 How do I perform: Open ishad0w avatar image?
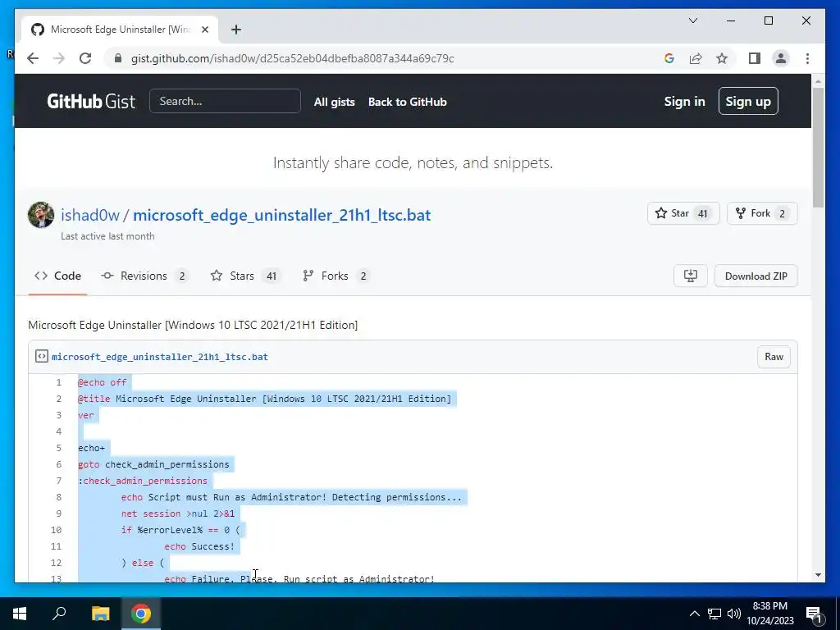[x=41, y=215]
